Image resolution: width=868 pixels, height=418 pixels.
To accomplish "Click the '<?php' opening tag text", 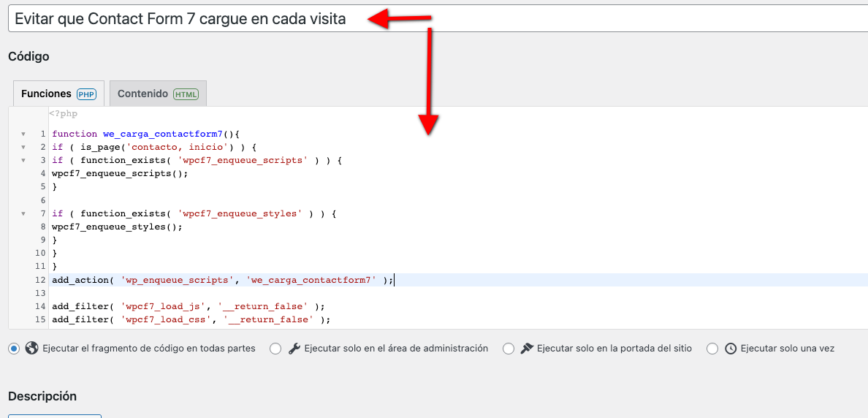I will click(x=63, y=114).
